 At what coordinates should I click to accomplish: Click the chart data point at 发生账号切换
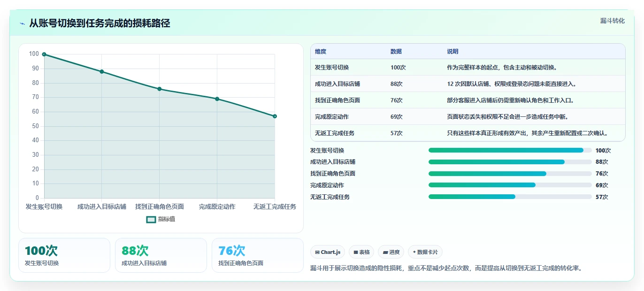44,54
